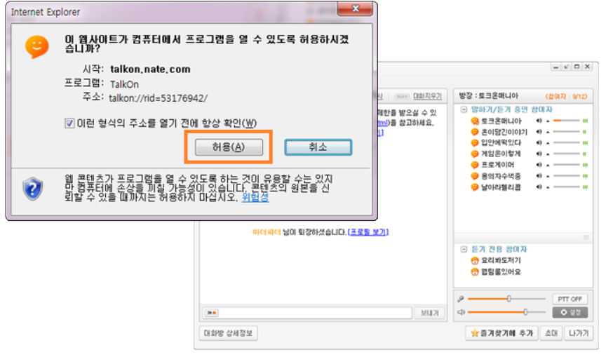This screenshot has width=613, height=364.
Task: Mute speaker icon for 혼이담긴이야기
Action: point(539,132)
